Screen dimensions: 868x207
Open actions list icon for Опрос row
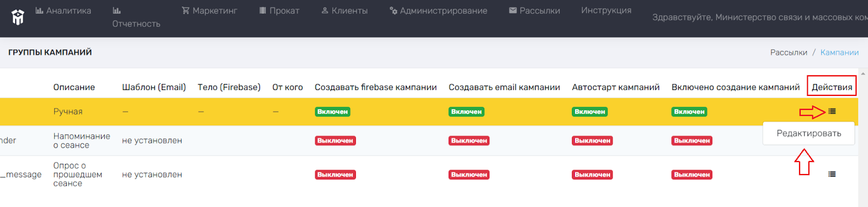click(832, 174)
